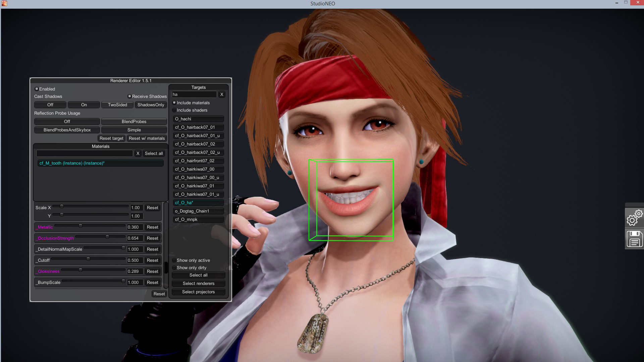This screenshot has height=362, width=644.
Task: Reset the _OcclusionStrength property
Action: click(152, 238)
